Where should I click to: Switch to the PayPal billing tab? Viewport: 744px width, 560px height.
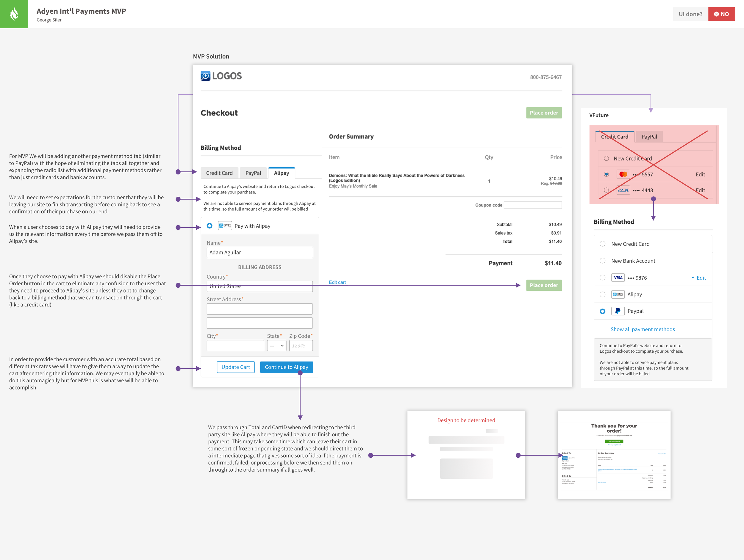[x=253, y=173]
